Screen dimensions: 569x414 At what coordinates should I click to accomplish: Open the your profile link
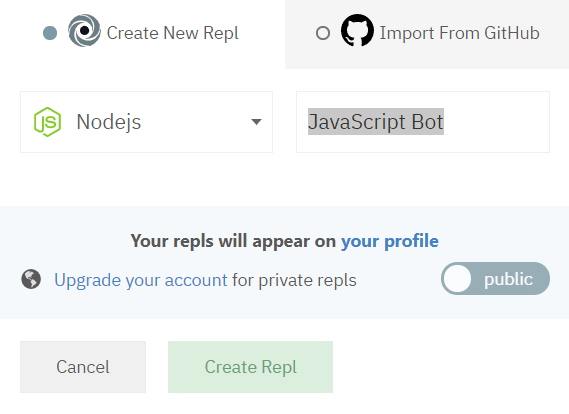390,241
